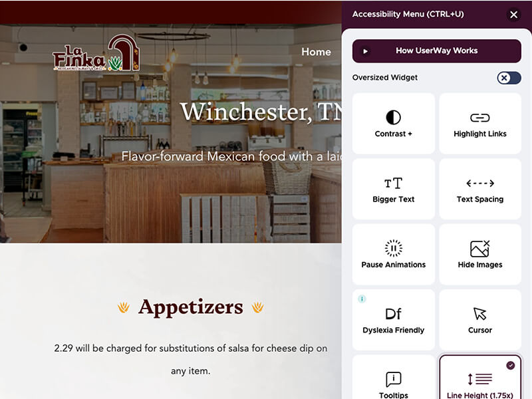The height and width of the screenshot is (399, 532).
Task: Turn on Highlight Links
Action: pyautogui.click(x=480, y=124)
